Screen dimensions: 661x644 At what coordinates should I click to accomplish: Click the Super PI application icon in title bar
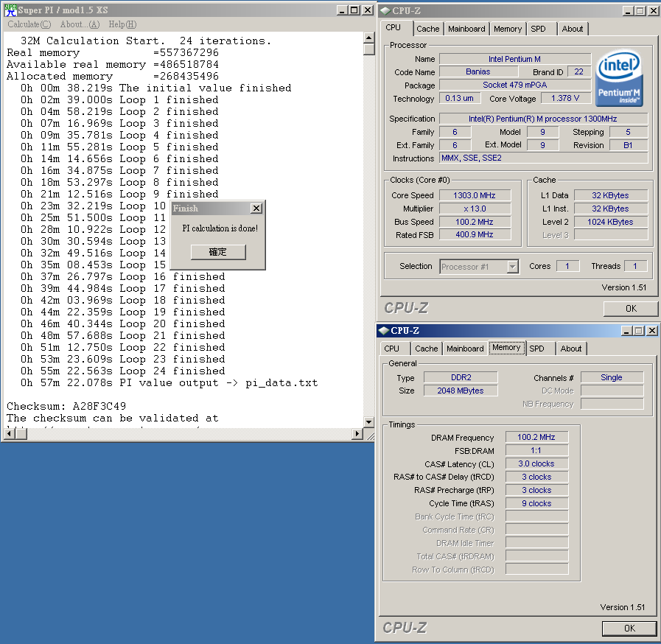[x=10, y=10]
